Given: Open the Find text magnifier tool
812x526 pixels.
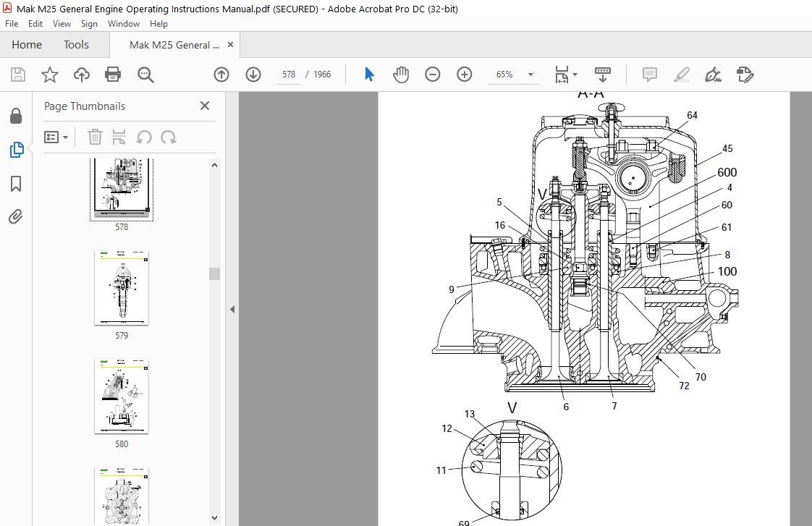Looking at the screenshot, I should [145, 75].
